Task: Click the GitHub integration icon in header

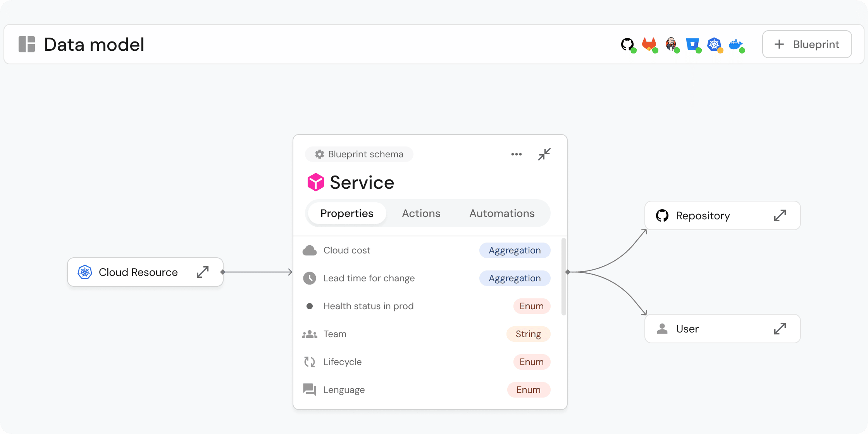Action: click(627, 45)
